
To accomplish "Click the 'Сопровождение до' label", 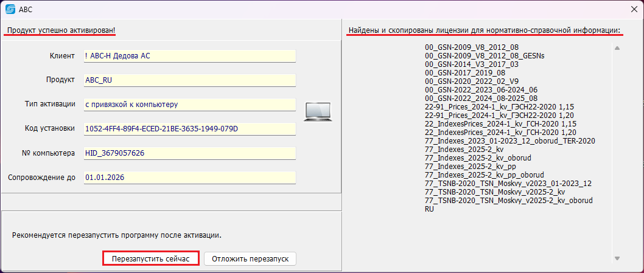I will [41, 178].
